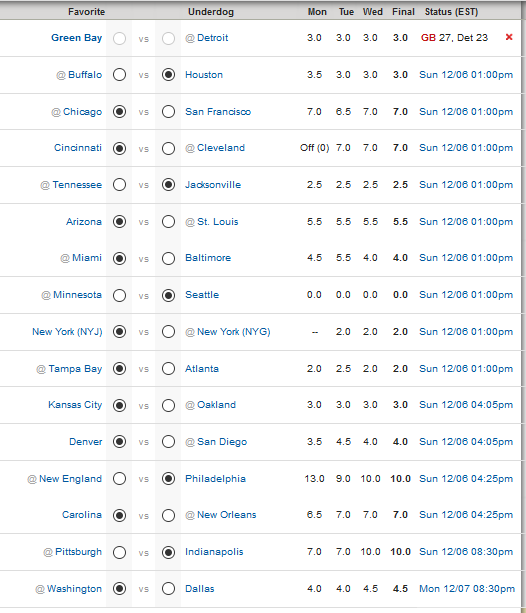
Task: Open the Philadelphia team link
Action: (x=215, y=479)
